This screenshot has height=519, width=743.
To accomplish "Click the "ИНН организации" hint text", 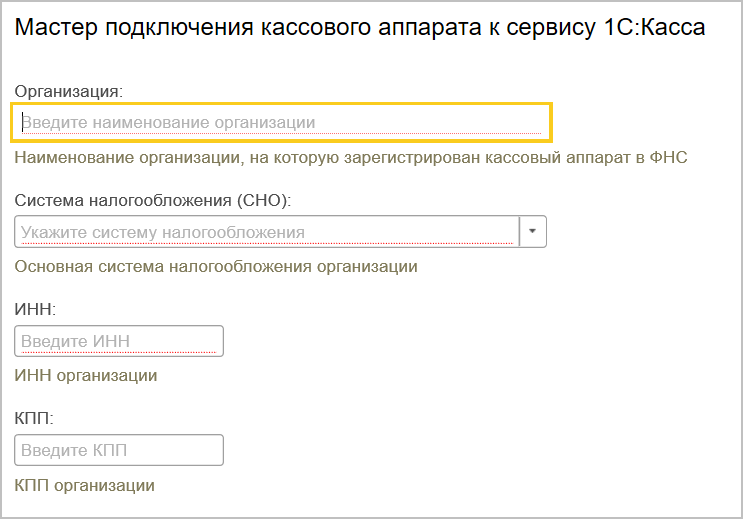I will pyautogui.click(x=86, y=376).
